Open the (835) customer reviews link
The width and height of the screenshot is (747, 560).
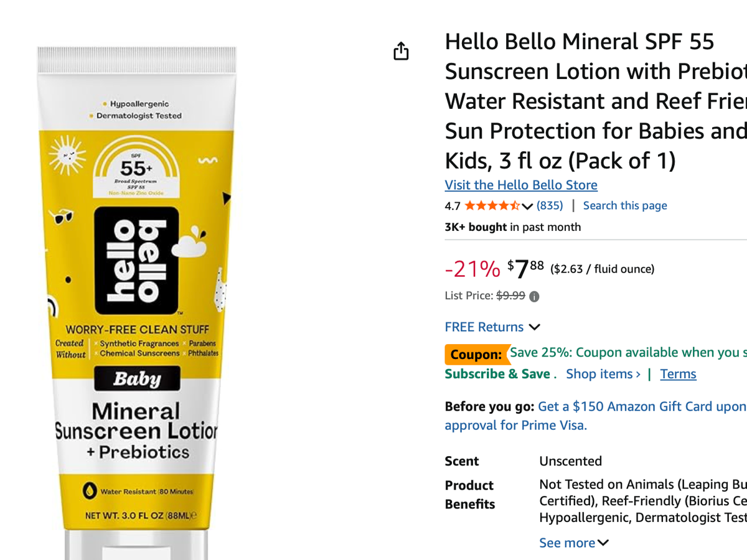click(550, 205)
